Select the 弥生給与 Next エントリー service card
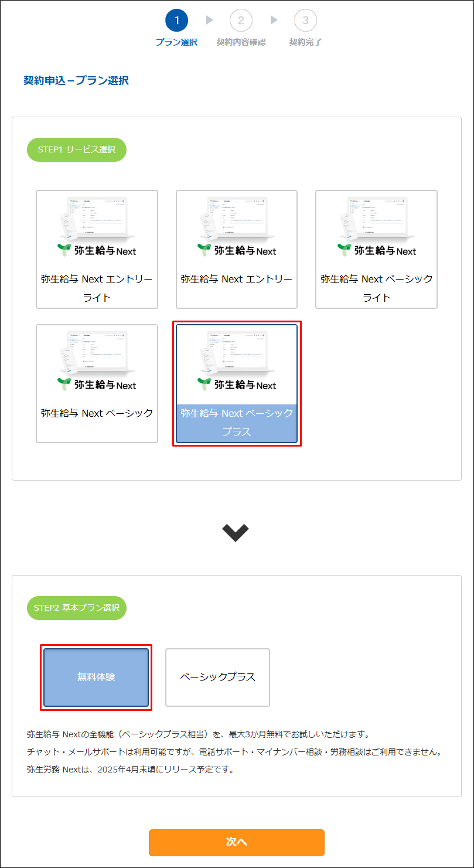This screenshot has width=474, height=868. coord(237,249)
